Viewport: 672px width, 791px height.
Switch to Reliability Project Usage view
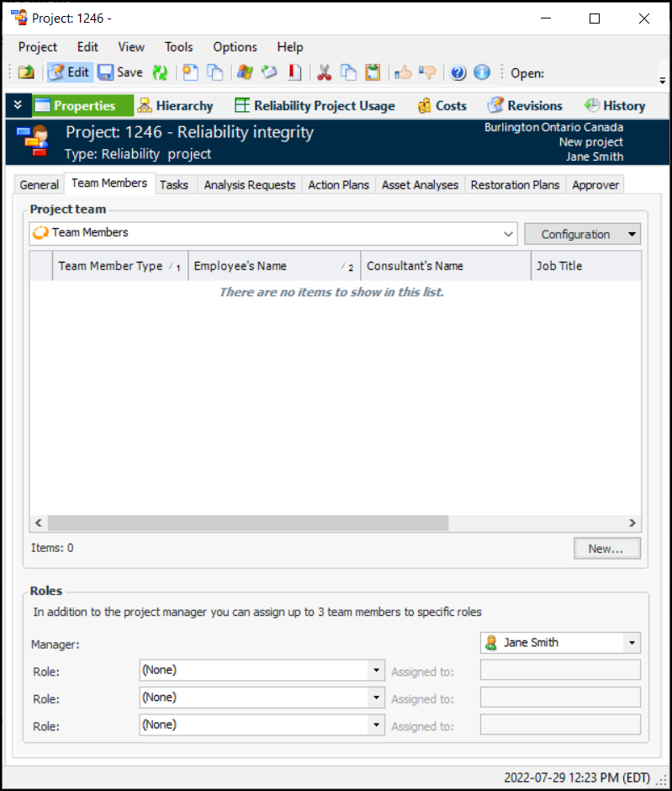[315, 105]
